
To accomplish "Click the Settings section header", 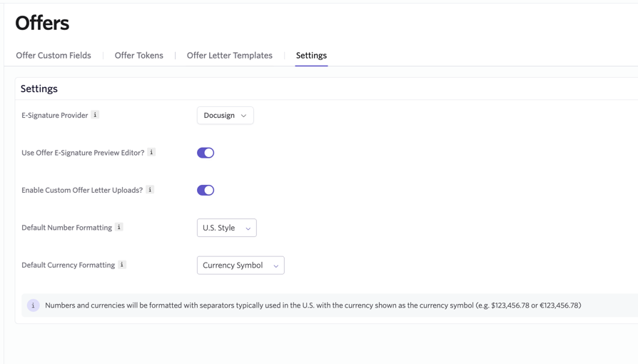I will [x=39, y=89].
